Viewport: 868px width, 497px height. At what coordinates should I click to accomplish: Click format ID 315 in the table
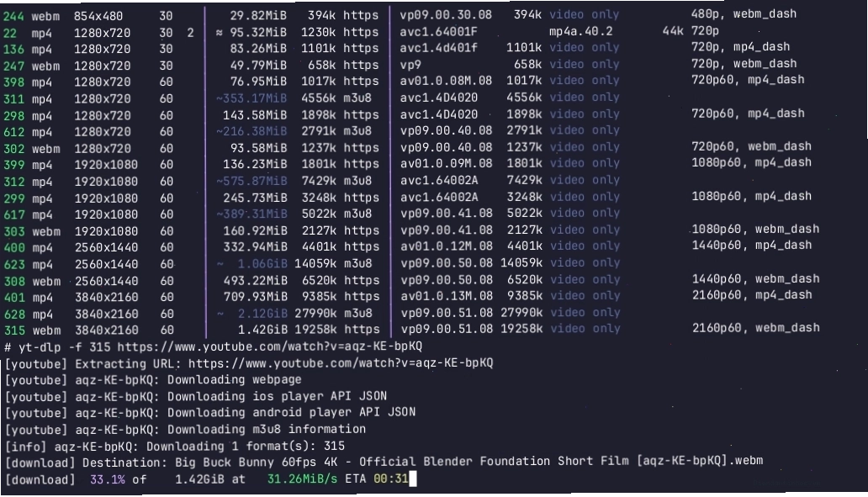pos(13,330)
